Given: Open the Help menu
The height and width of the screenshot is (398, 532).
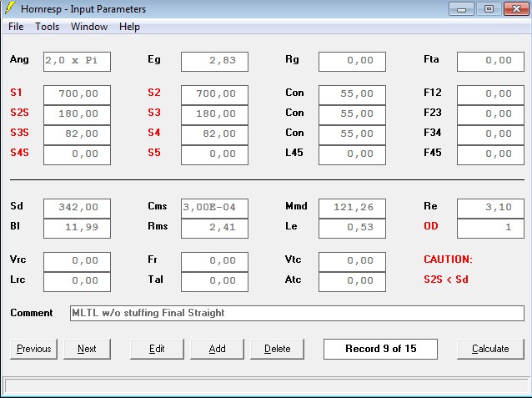Looking at the screenshot, I should tap(129, 27).
